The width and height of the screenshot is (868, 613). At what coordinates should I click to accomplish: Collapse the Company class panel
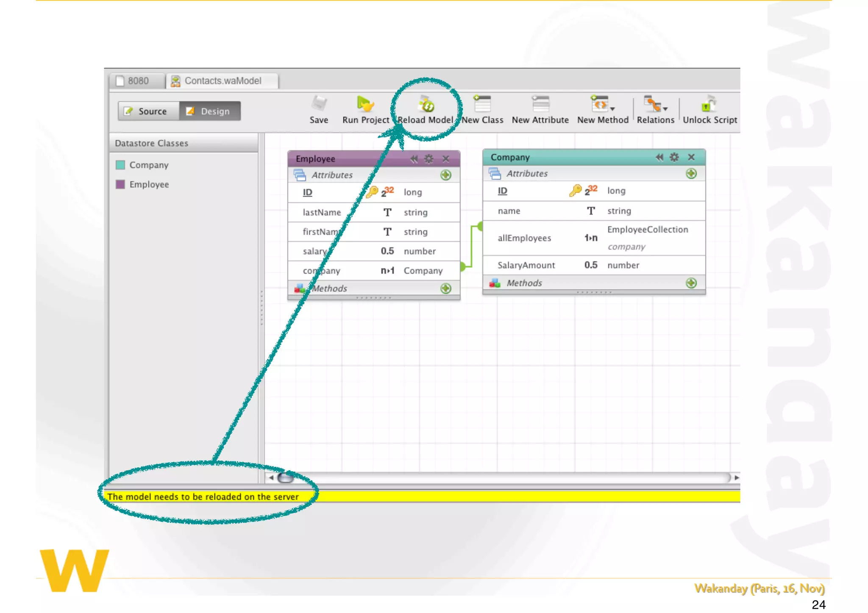pos(659,157)
